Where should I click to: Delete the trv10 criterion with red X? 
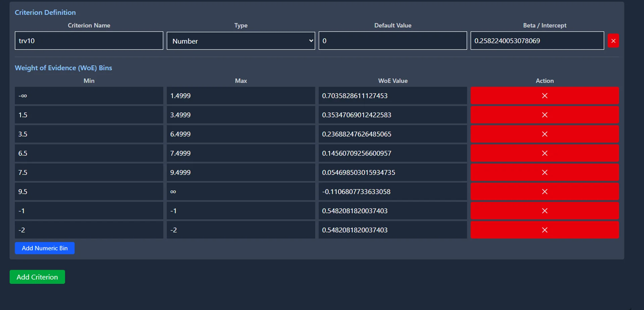(613, 41)
